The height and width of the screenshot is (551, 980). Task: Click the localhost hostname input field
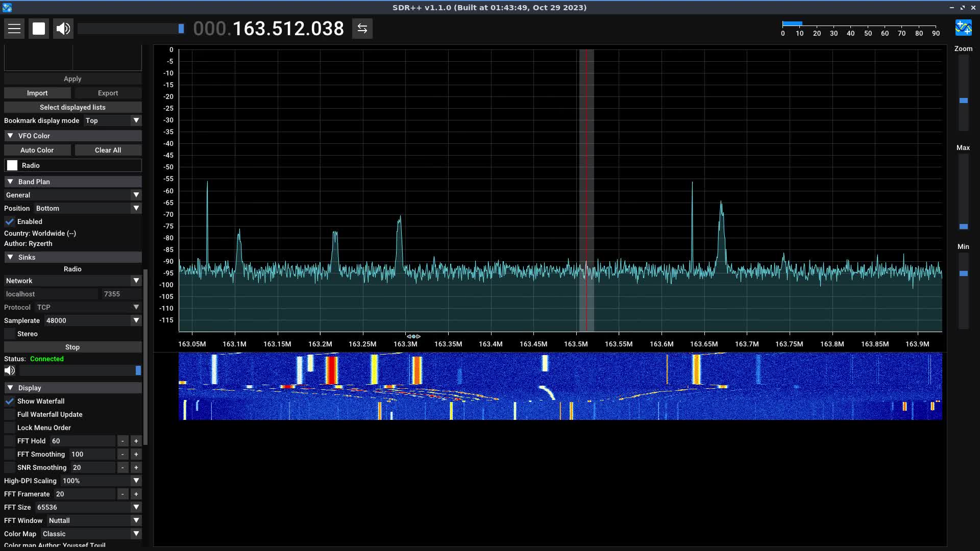(50, 293)
